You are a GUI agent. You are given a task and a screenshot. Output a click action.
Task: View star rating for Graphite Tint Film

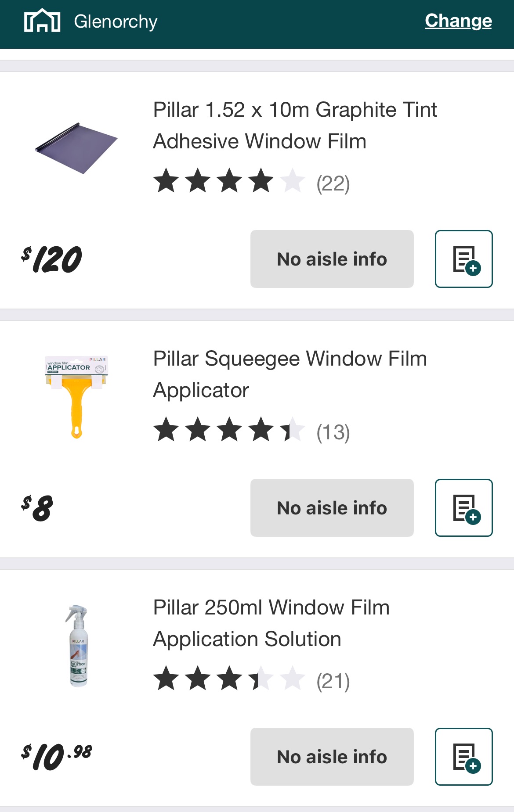pos(229,180)
